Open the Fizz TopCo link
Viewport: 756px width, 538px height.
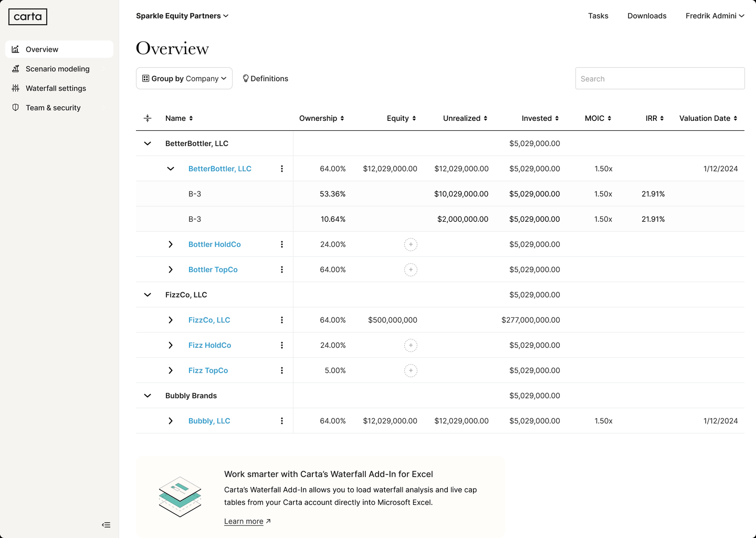(x=208, y=370)
